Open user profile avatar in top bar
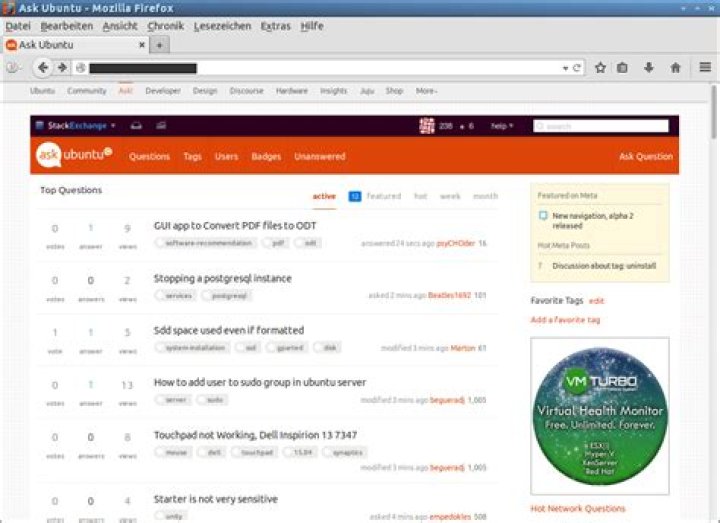Viewport: 720px width, 523px height. (427, 125)
